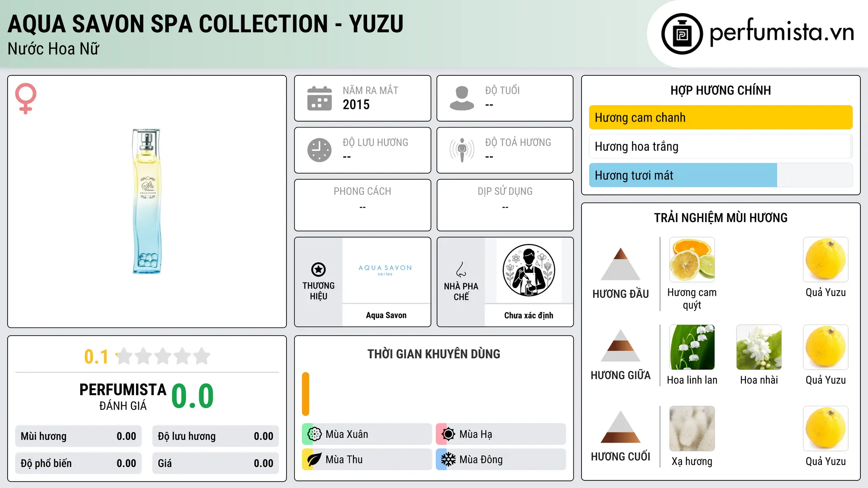Select the Hương cam quýt citrus thumbnail
This screenshot has width=868, height=488.
692,260
